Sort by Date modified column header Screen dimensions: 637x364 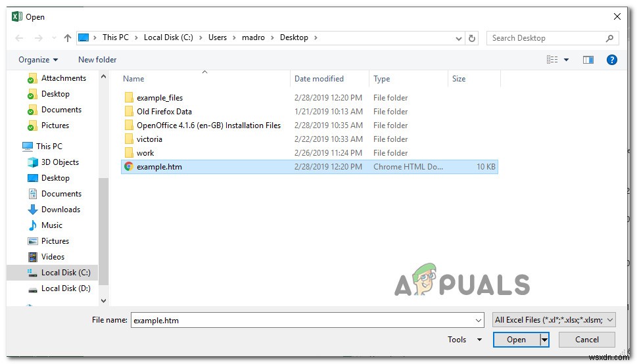pyautogui.click(x=319, y=79)
